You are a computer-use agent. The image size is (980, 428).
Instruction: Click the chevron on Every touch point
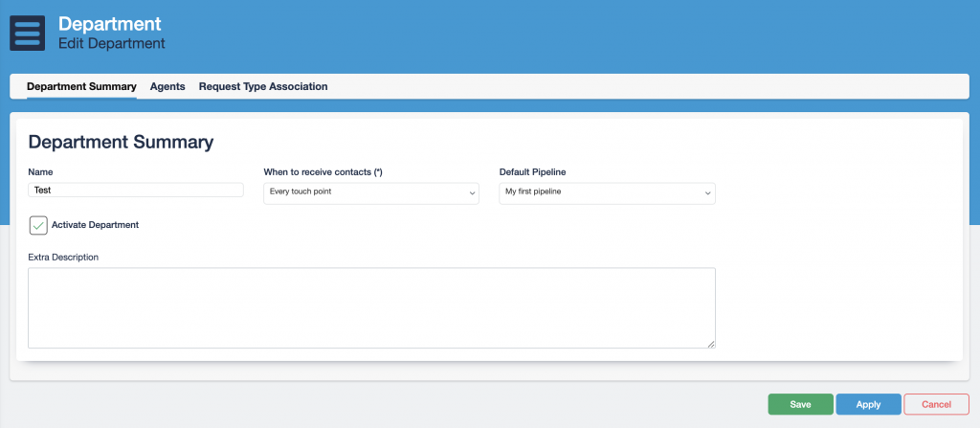[472, 193]
